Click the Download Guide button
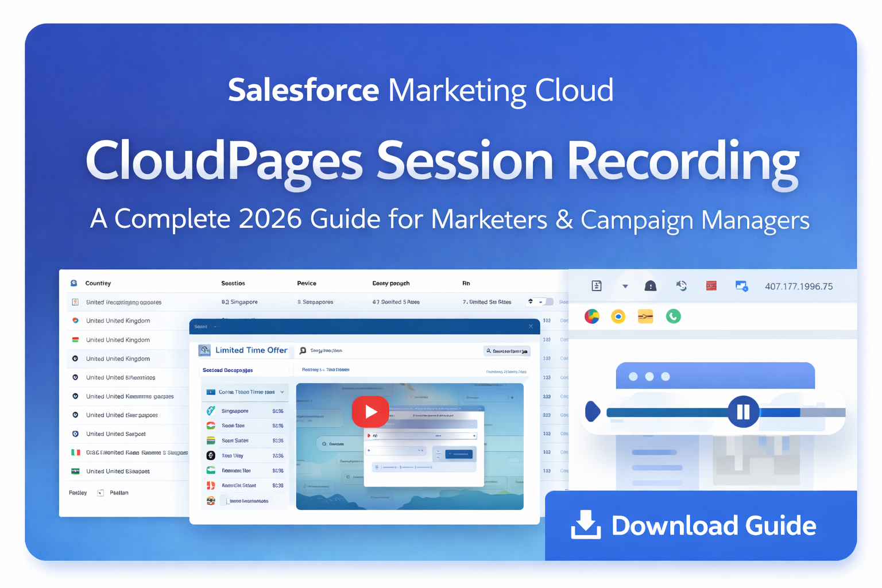 [701, 525]
